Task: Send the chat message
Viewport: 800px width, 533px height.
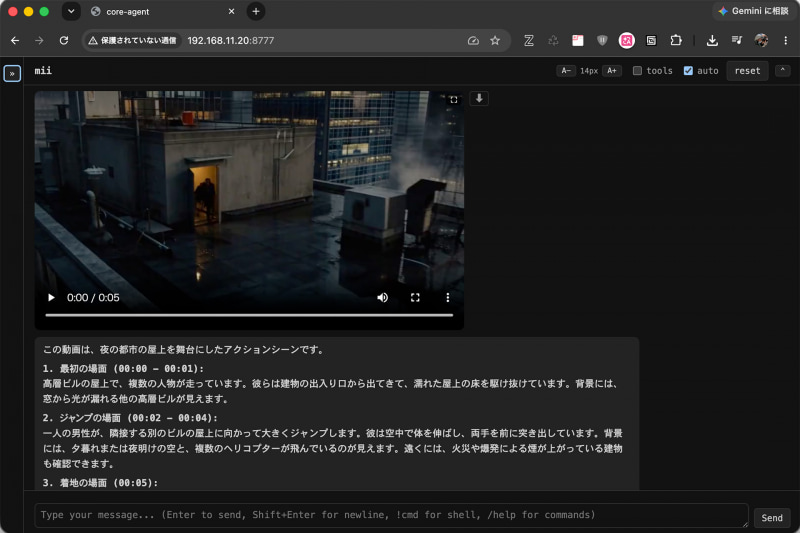Action: [771, 518]
